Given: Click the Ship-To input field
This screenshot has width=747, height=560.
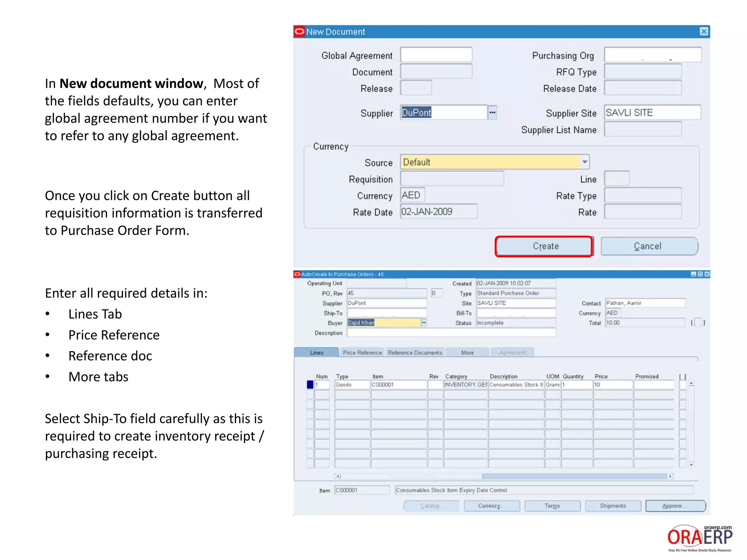Looking at the screenshot, I should click(x=387, y=313).
